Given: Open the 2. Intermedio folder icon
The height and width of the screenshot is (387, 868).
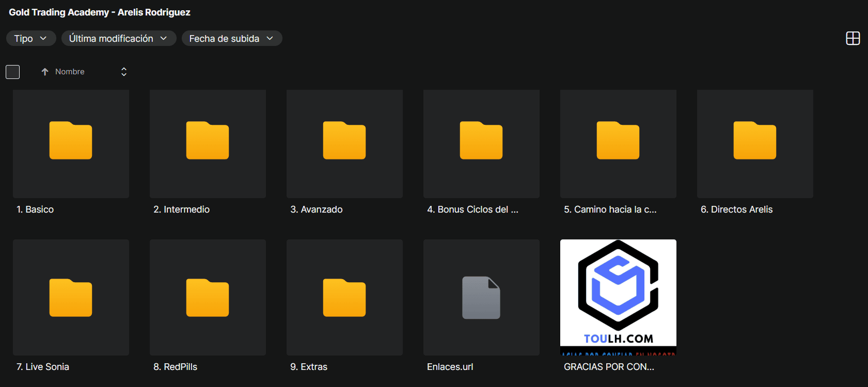Looking at the screenshot, I should [208, 141].
